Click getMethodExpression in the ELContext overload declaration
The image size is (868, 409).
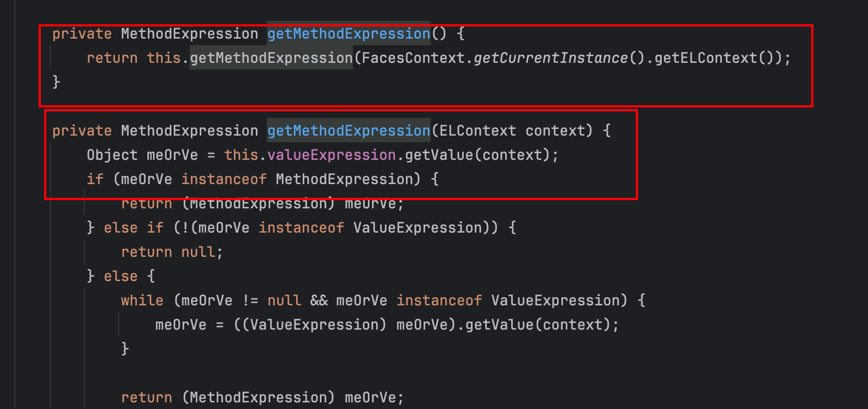pyautogui.click(x=349, y=131)
